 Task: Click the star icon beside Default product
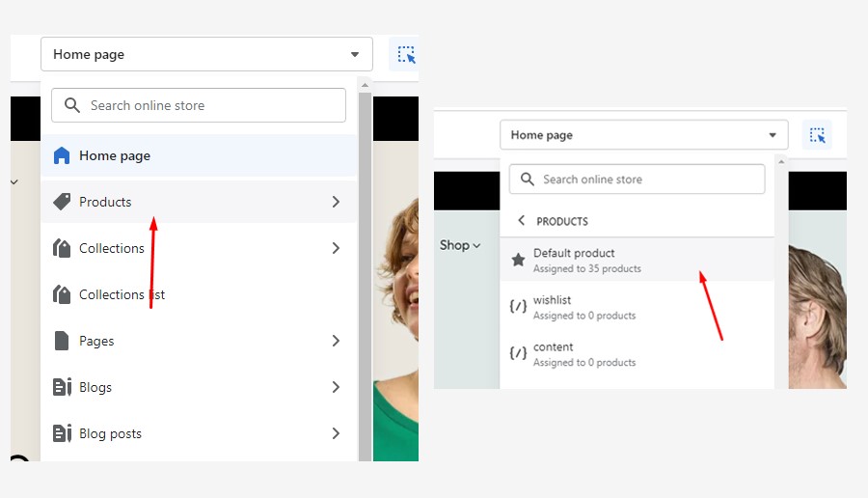coord(518,260)
